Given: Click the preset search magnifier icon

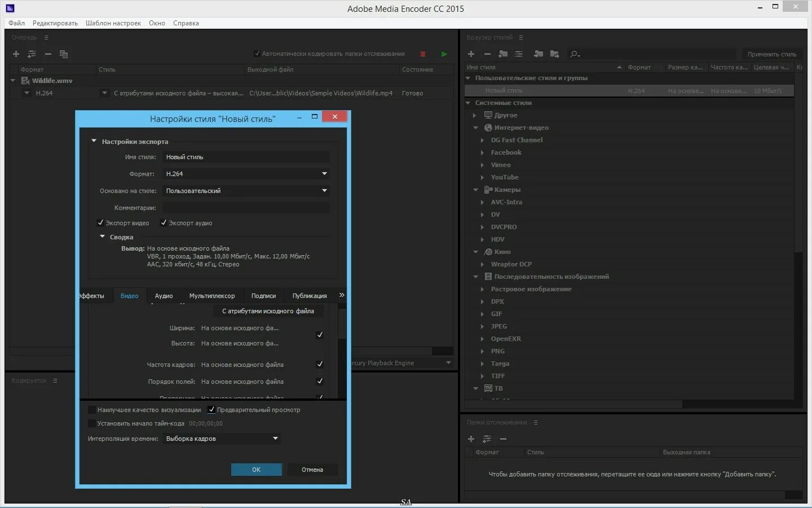Looking at the screenshot, I should point(575,54).
